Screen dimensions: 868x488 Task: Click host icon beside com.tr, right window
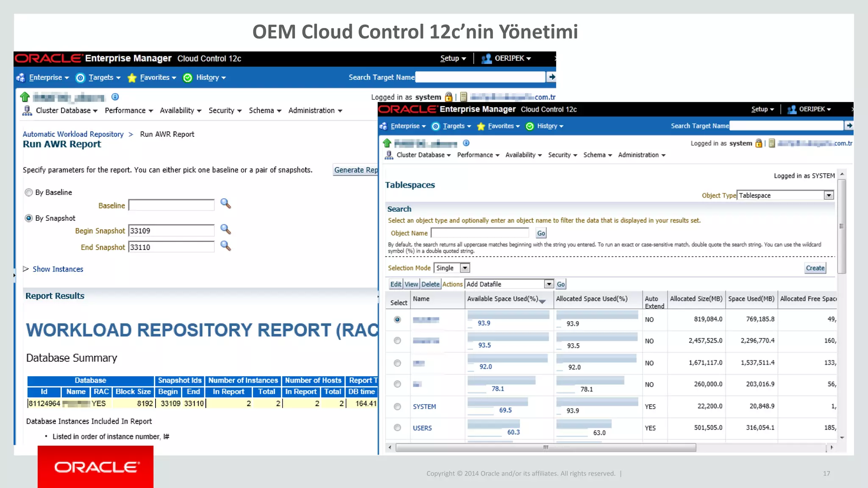(x=772, y=143)
